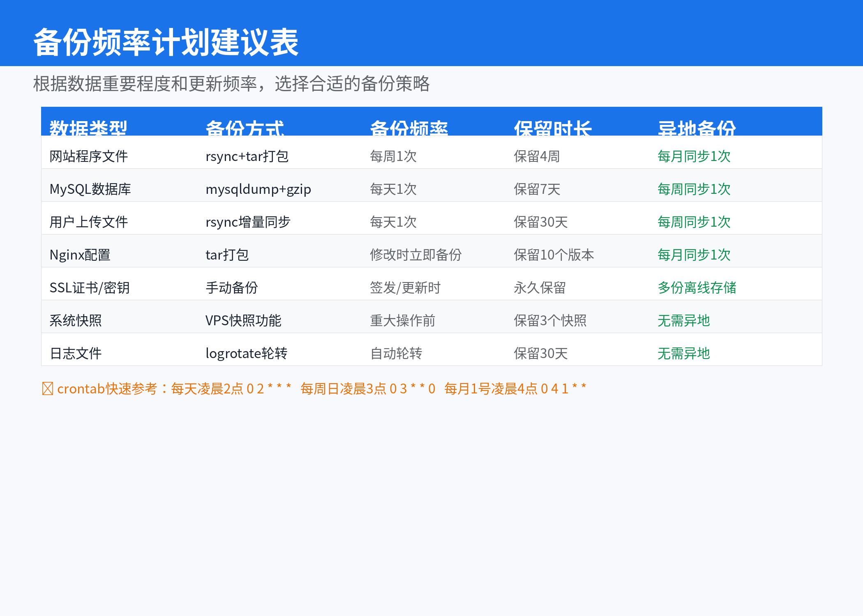Click the 修改时立即备份 cell
This screenshot has width=863, height=616.
point(415,255)
